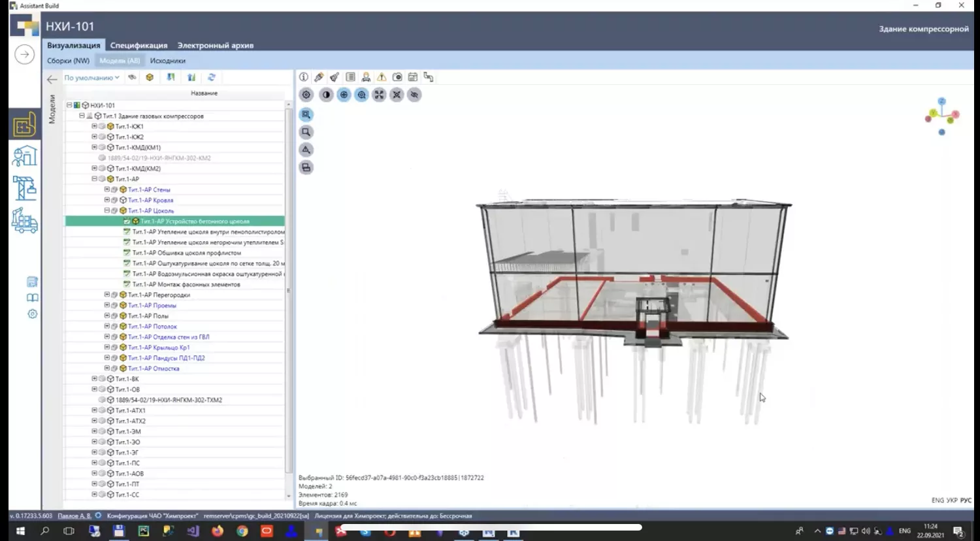Select the Тит.1-АР Обшивка цоколя профлистом item

[186, 253]
